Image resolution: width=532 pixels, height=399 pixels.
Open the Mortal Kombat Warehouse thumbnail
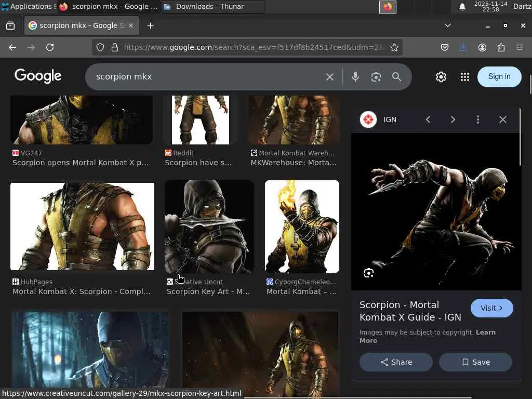pyautogui.click(x=294, y=120)
